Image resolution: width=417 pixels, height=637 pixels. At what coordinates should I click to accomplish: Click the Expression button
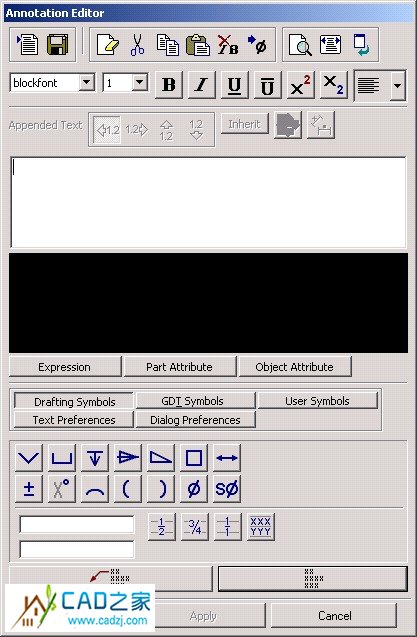[x=65, y=367]
